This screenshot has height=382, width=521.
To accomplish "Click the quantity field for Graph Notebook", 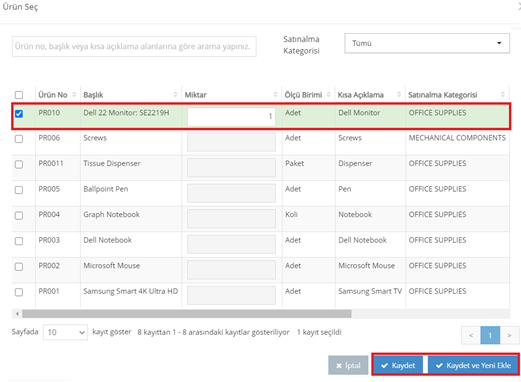I will click(231, 219).
